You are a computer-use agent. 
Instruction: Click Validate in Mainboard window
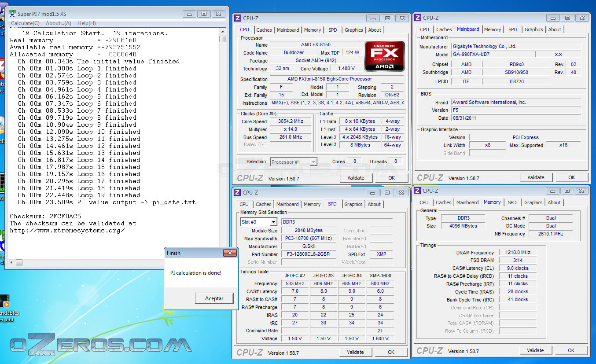click(x=536, y=177)
